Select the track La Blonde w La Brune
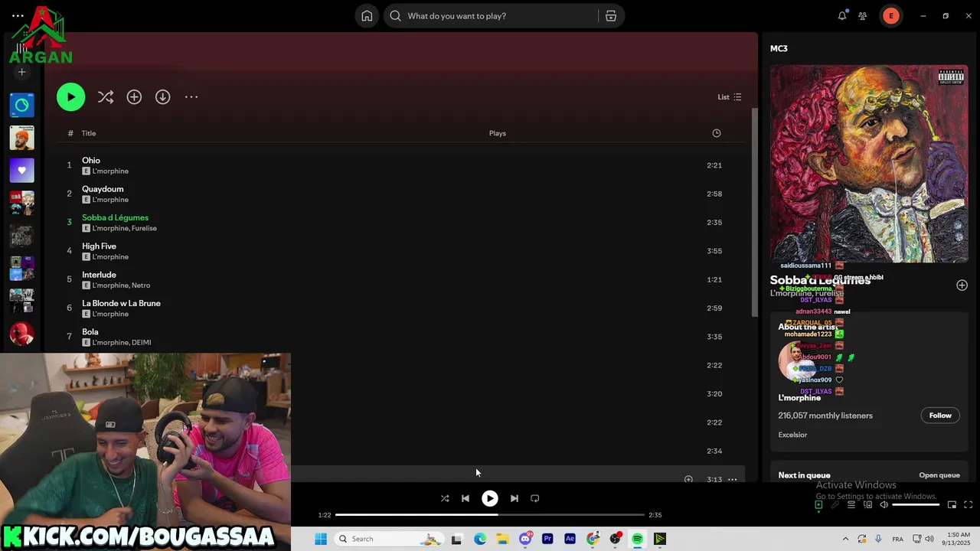The height and width of the screenshot is (551, 980). click(x=400, y=308)
